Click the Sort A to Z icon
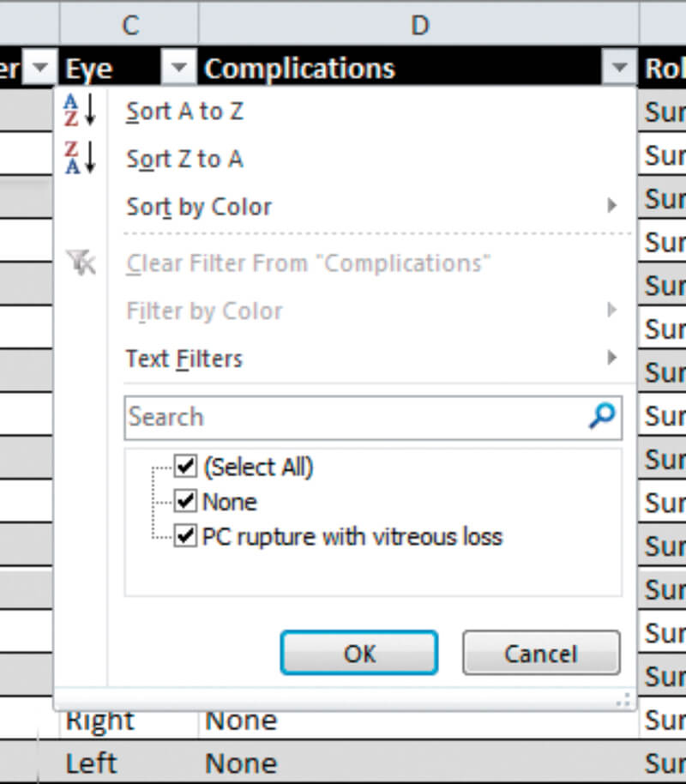The image size is (686, 784). (81, 111)
